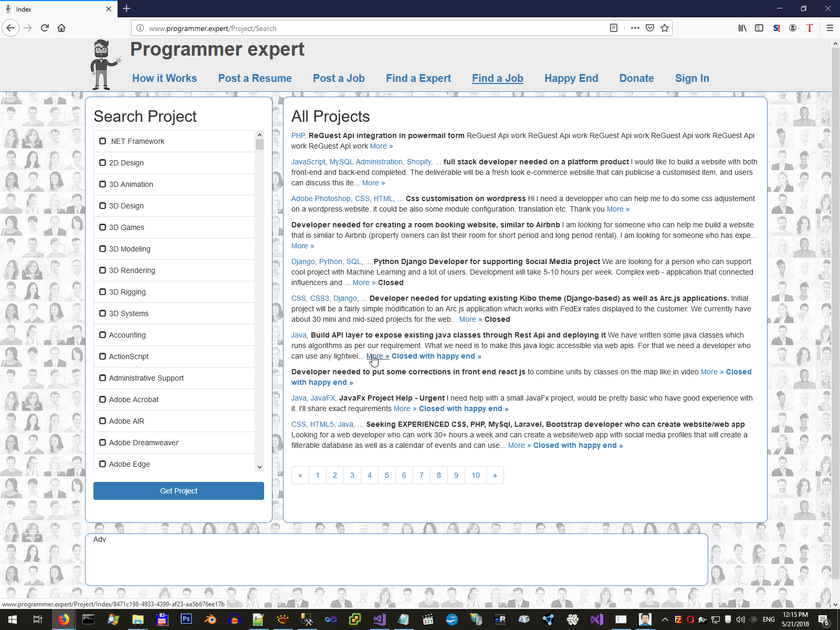Select the 3D Rigging checkbox
840x630 pixels.
tap(103, 292)
